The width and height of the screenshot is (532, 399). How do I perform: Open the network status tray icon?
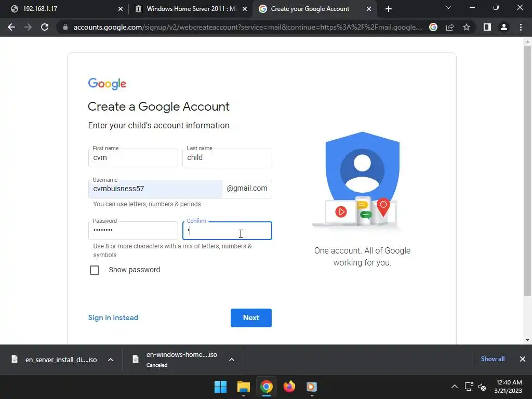click(469, 387)
